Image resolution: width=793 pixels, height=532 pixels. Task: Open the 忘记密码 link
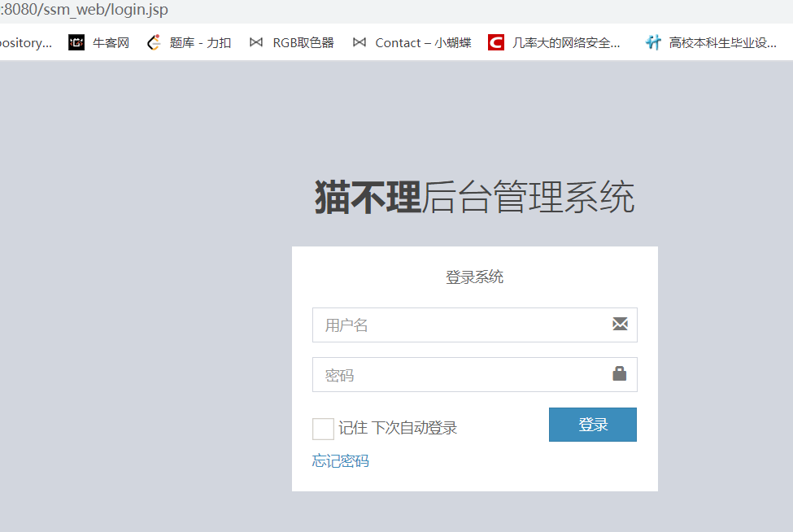(x=340, y=461)
